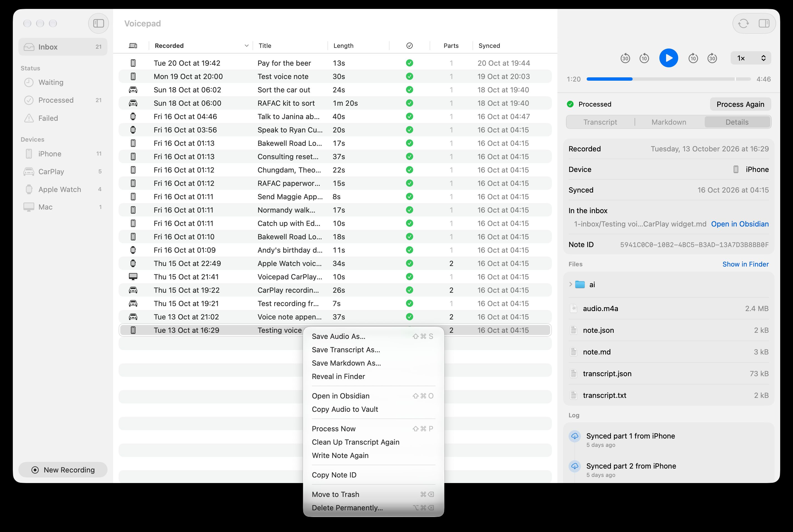Click the device icon column header
Viewport: 793px width, 532px height.
pyautogui.click(x=133, y=45)
